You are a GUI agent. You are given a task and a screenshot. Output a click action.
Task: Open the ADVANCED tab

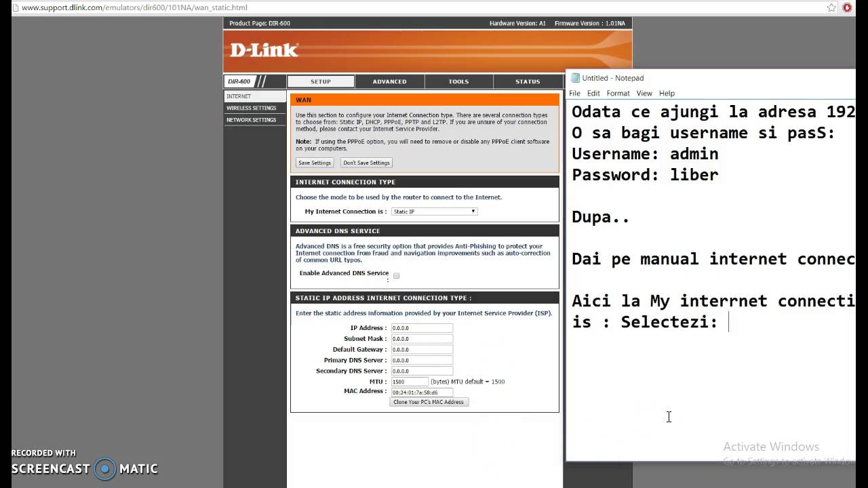click(x=390, y=81)
